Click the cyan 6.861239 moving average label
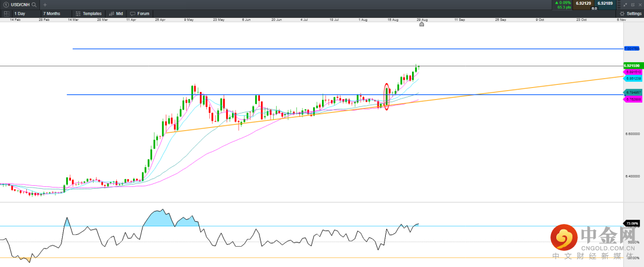 (631, 78)
